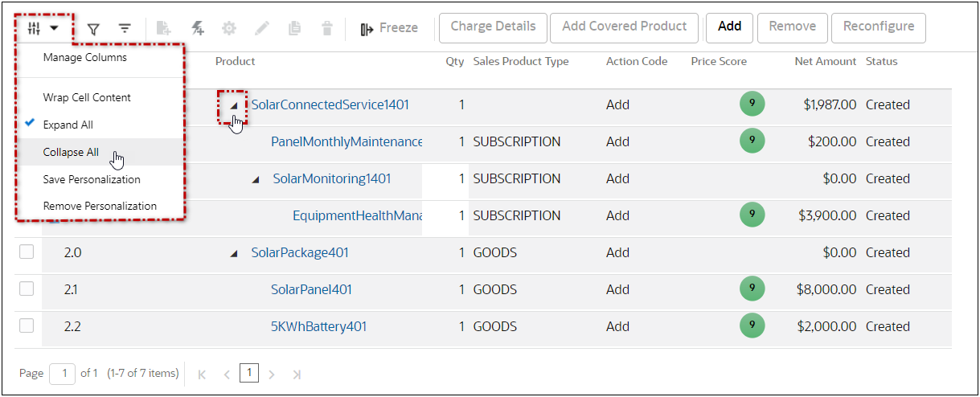Open Charge Details
Image resolution: width=980 pixels, height=397 pixels.
(x=493, y=27)
